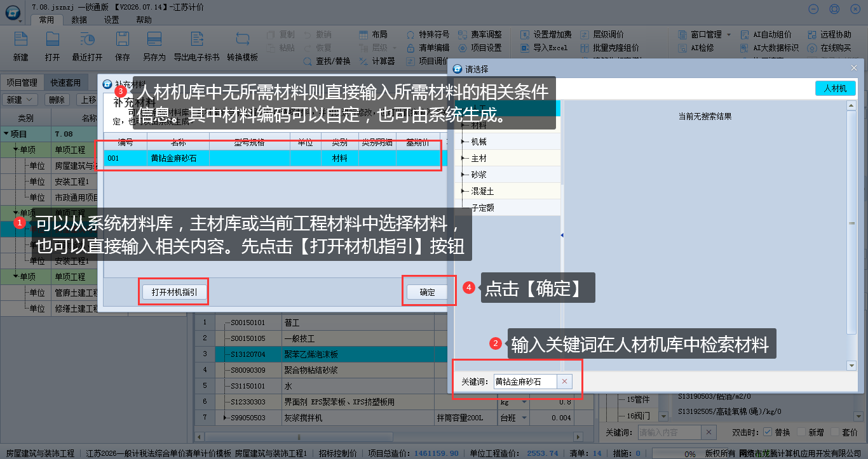Click AI自动组价 toolbar item
The height and width of the screenshot is (459, 868).
coord(766,35)
